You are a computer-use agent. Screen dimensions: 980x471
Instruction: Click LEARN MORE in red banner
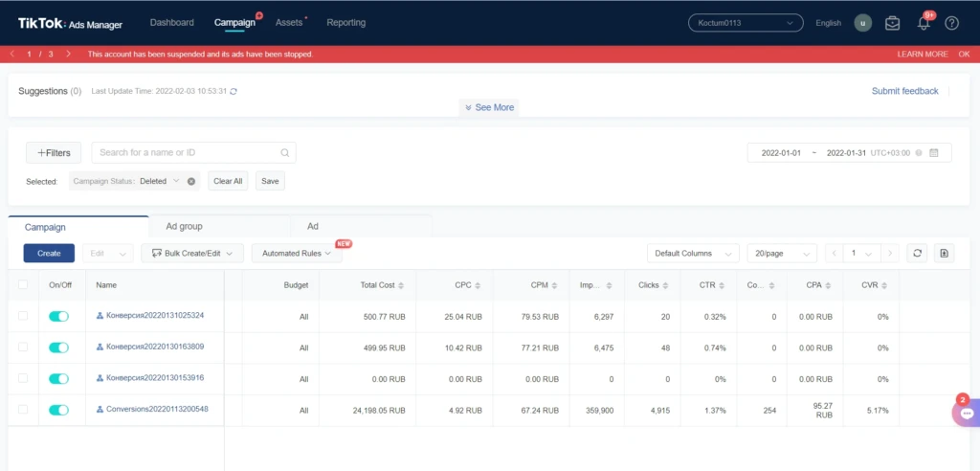click(x=923, y=55)
